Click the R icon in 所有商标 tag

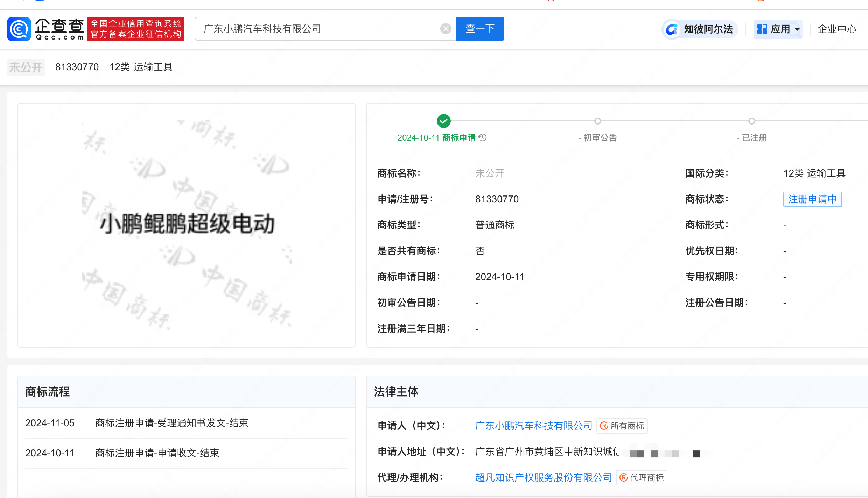coord(604,426)
